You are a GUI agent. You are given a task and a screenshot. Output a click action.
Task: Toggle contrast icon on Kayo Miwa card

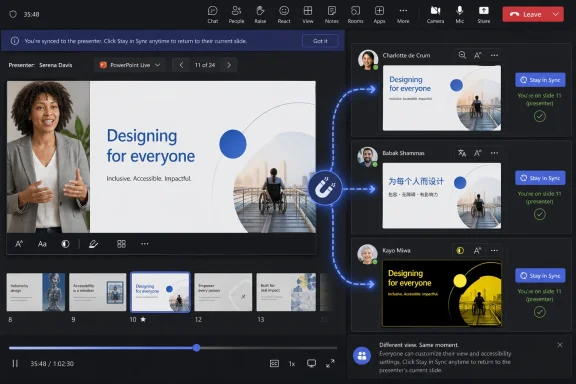point(460,250)
